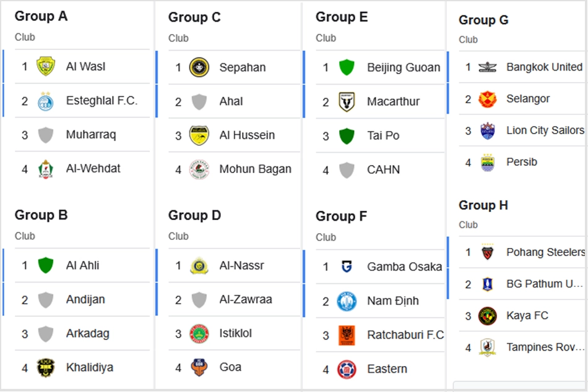The width and height of the screenshot is (588, 392).
Task: Click the Ratchaburi F.C. orange badge
Action: point(347,335)
